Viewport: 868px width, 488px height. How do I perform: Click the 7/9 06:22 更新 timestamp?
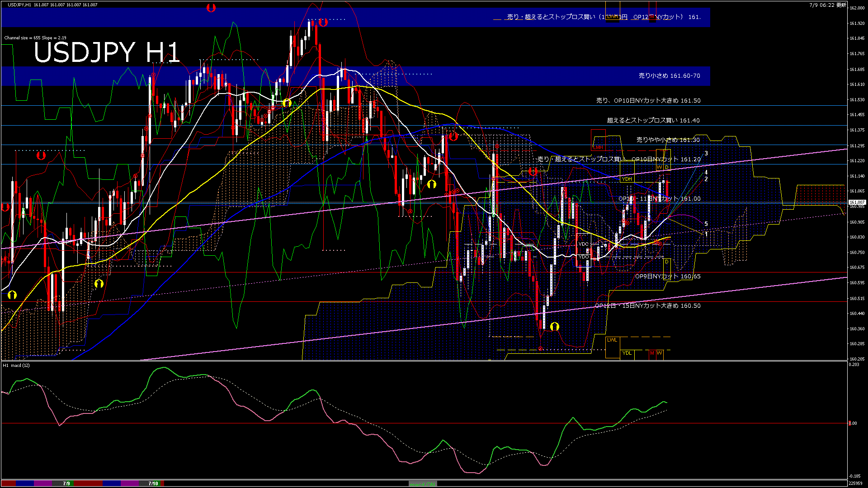pyautogui.click(x=827, y=5)
